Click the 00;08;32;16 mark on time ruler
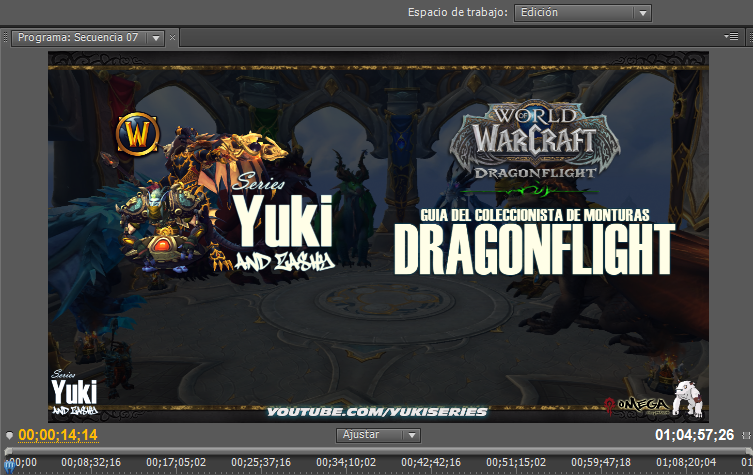Image resolution: width=753 pixels, height=475 pixels. pos(91,463)
